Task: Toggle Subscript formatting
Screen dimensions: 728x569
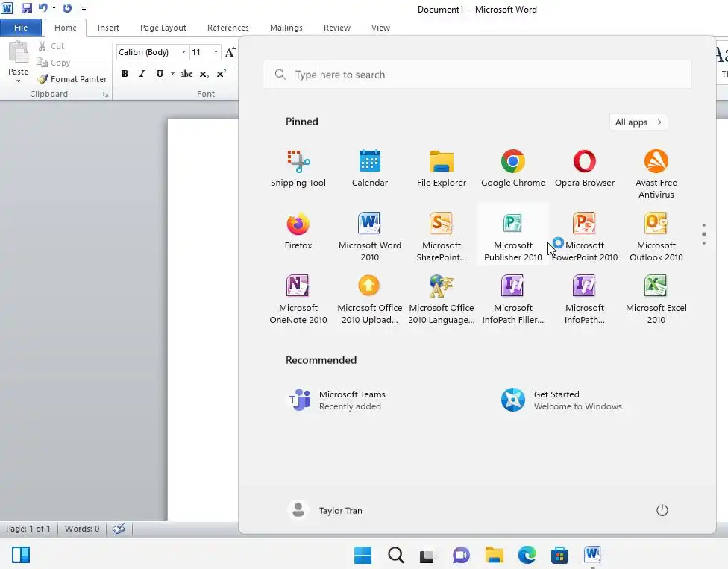Action: [x=204, y=74]
